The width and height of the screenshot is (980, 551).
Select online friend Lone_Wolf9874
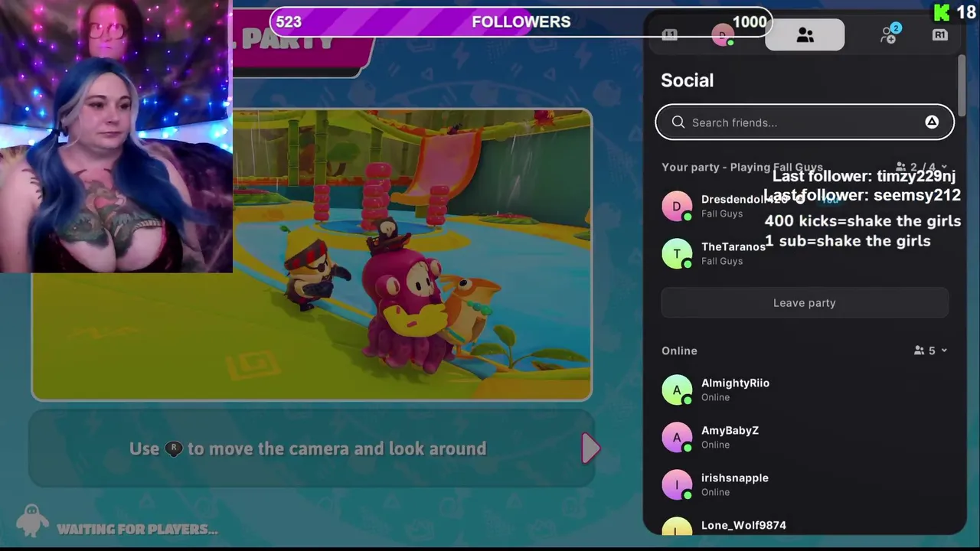click(805, 527)
